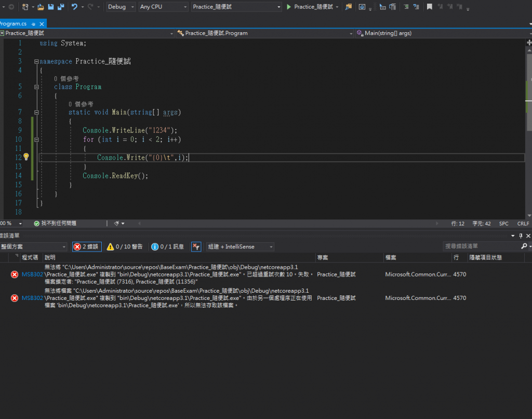Image resolution: width=532 pixels, height=419 pixels.
Task: Toggle the 2 錯誤 errors filter
Action: pyautogui.click(x=86, y=247)
